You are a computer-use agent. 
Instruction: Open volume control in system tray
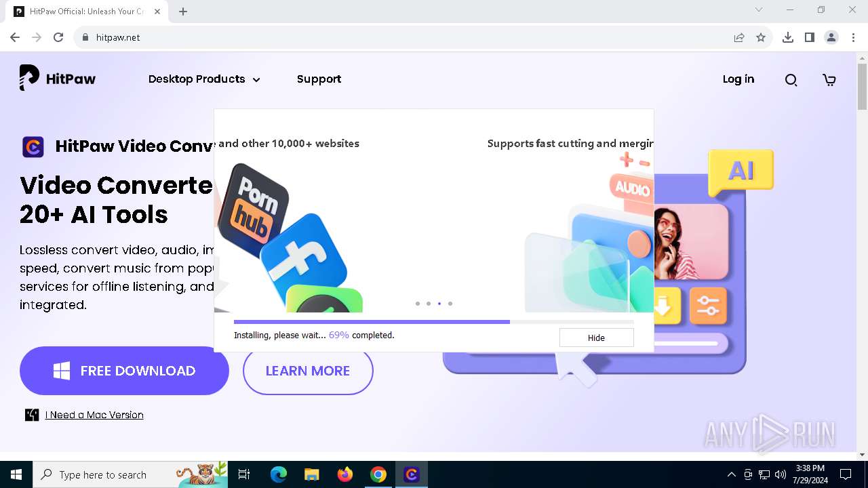click(x=781, y=474)
